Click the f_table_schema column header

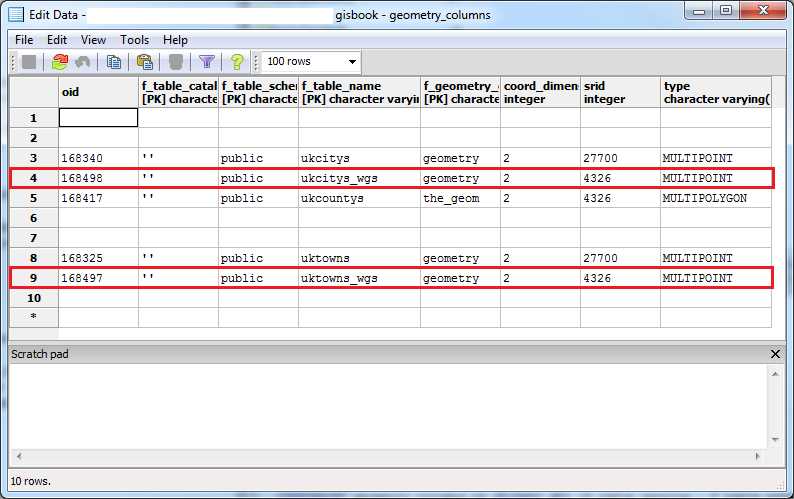tap(258, 92)
